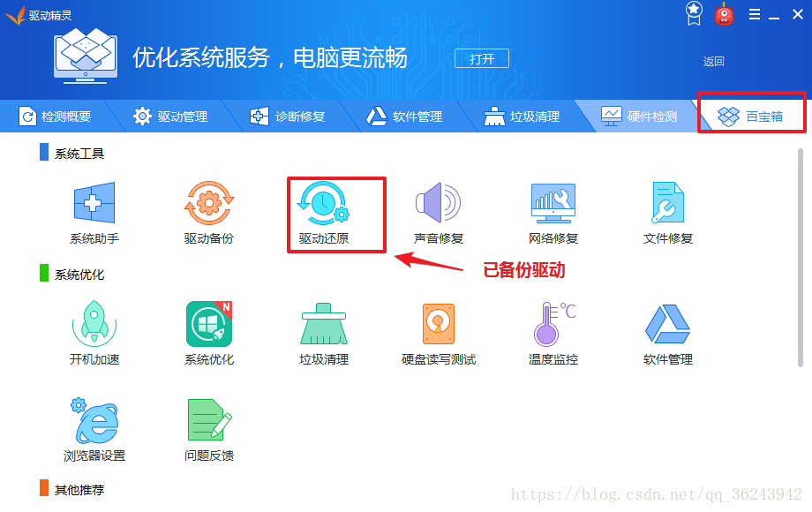
Task: Open the 硬盘读写测试 disk test tool
Action: (x=439, y=324)
